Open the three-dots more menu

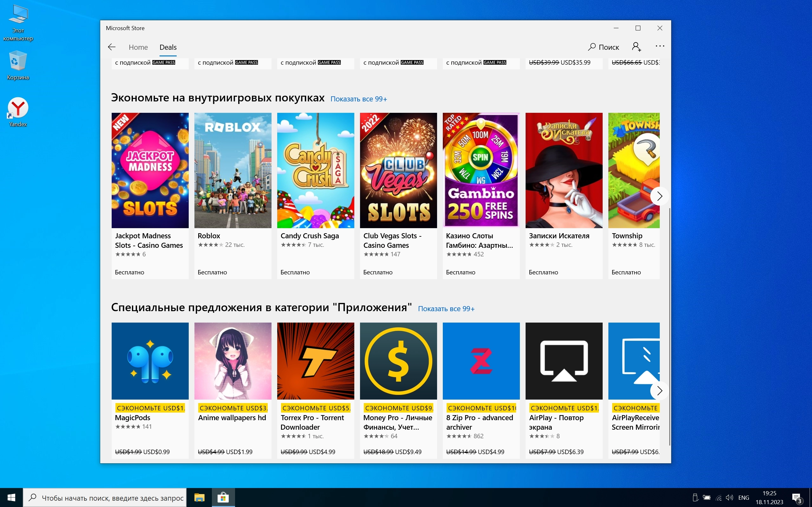pos(659,46)
